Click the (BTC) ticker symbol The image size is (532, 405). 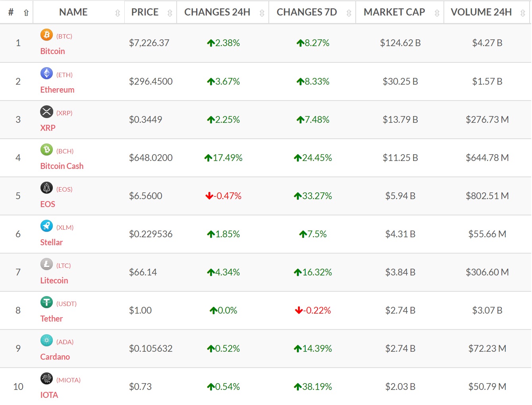(x=64, y=36)
